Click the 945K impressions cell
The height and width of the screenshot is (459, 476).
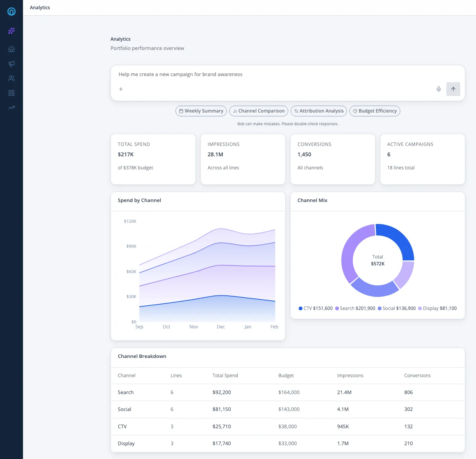[343, 427]
